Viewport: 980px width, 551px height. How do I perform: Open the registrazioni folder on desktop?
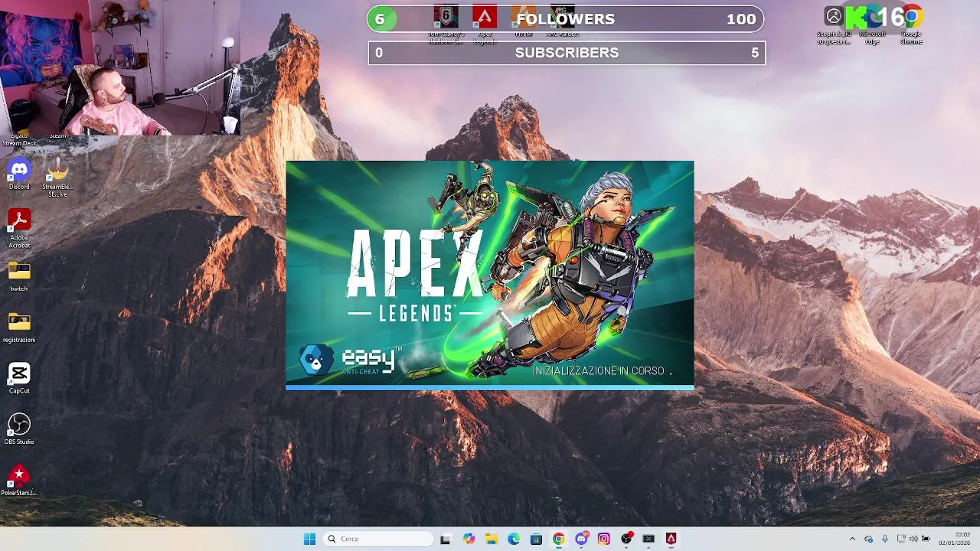pos(19,328)
